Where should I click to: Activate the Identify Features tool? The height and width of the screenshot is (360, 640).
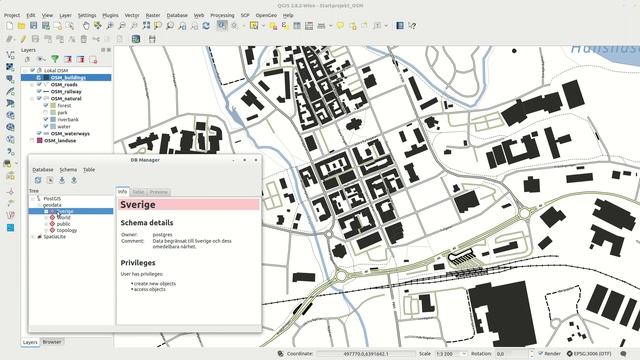pos(222,26)
